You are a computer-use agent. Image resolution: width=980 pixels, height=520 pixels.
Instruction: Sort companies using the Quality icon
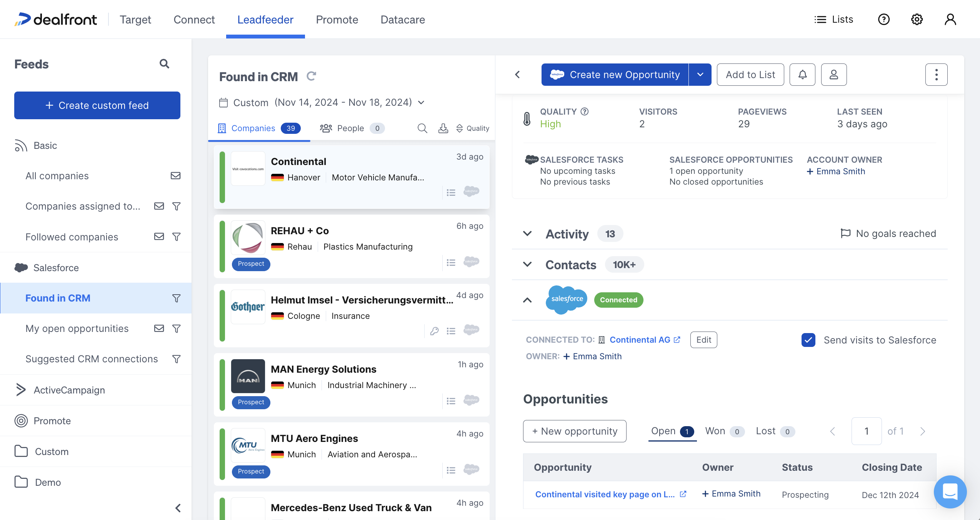coord(460,128)
